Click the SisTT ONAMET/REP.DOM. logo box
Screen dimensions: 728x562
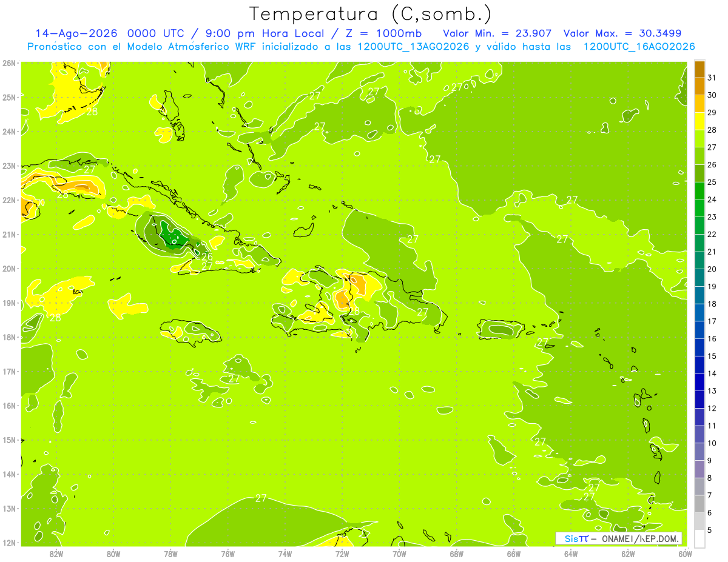619,538
